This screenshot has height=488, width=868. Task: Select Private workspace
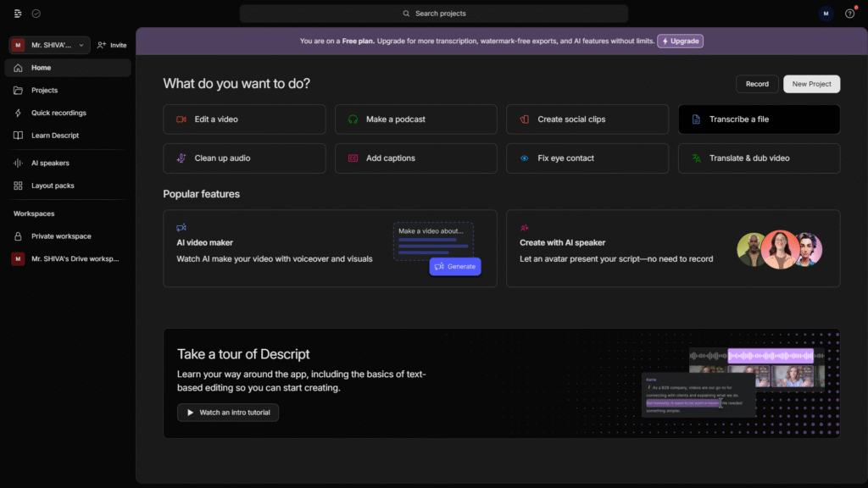pyautogui.click(x=68, y=236)
